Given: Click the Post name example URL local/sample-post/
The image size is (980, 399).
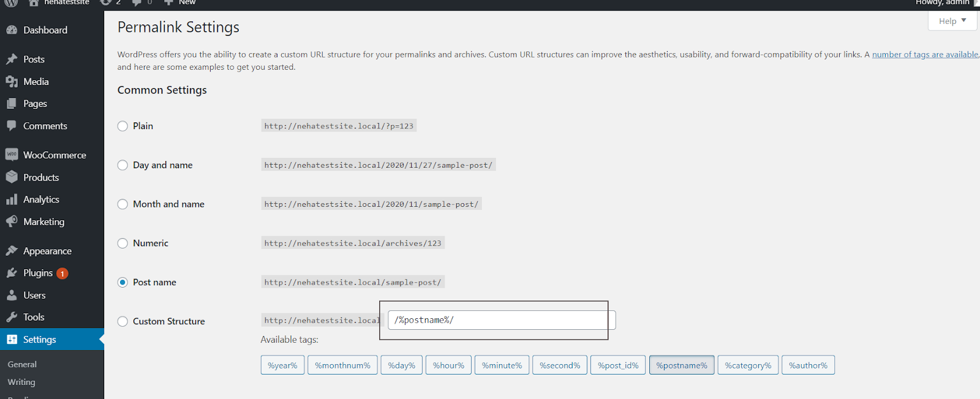Looking at the screenshot, I should coord(353,282).
